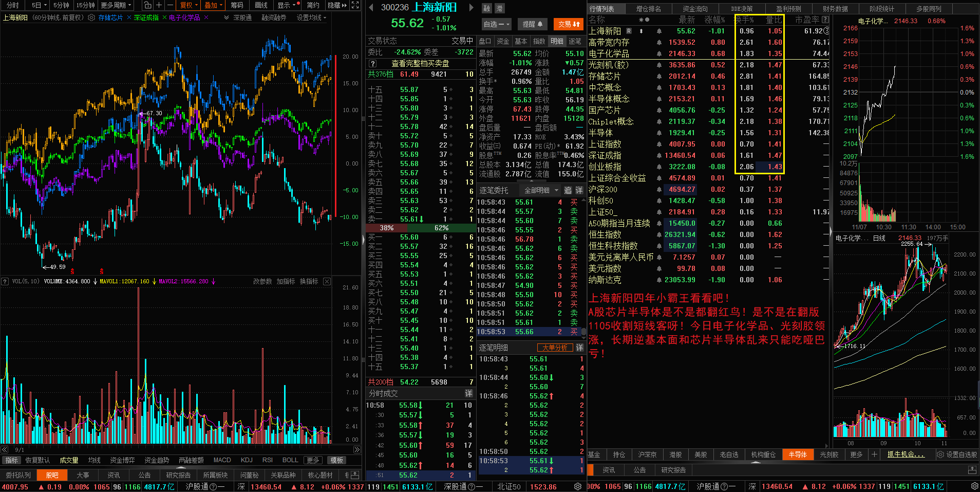
Task: Open 资金流向 tab in market list
Action: (x=695, y=9)
